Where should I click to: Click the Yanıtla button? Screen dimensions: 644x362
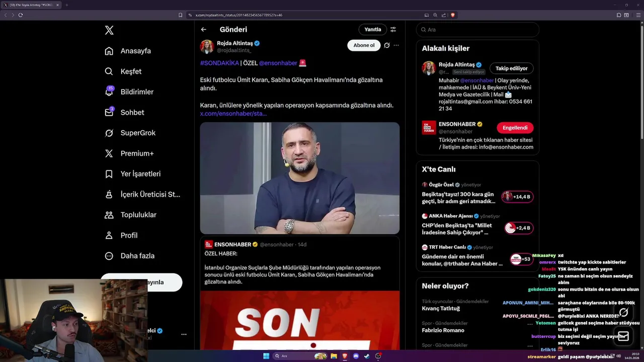pyautogui.click(x=373, y=30)
